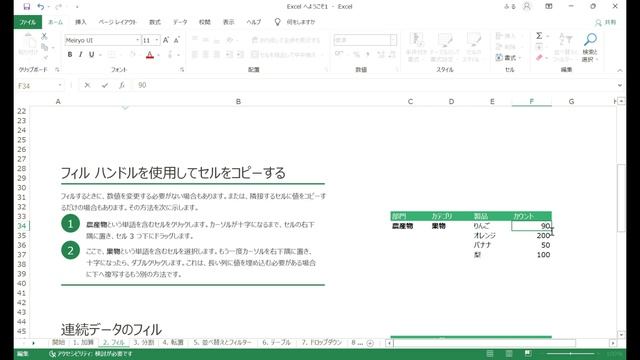
Task: Click the cell containing 200 for オレンジ
Action: [531, 236]
